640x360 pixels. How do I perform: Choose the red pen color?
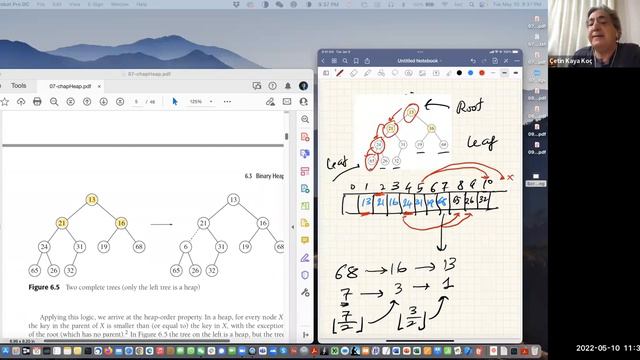pyautogui.click(x=482, y=73)
